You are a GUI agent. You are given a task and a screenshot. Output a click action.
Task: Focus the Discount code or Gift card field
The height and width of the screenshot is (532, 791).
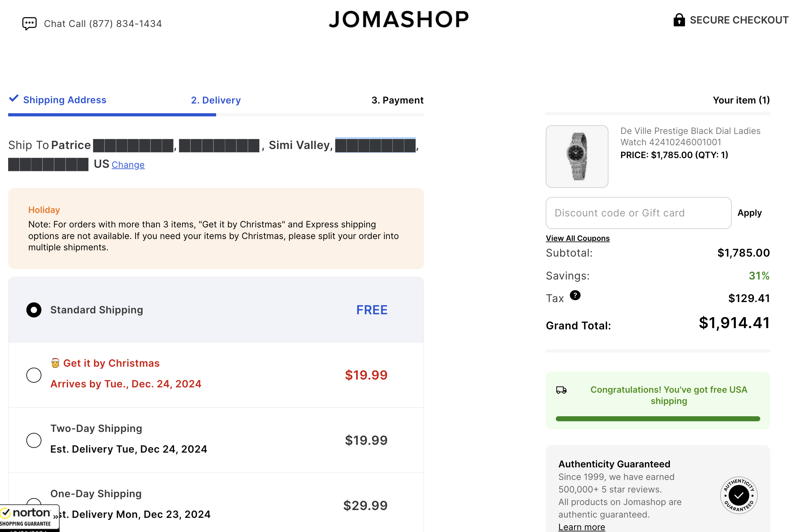click(x=638, y=213)
